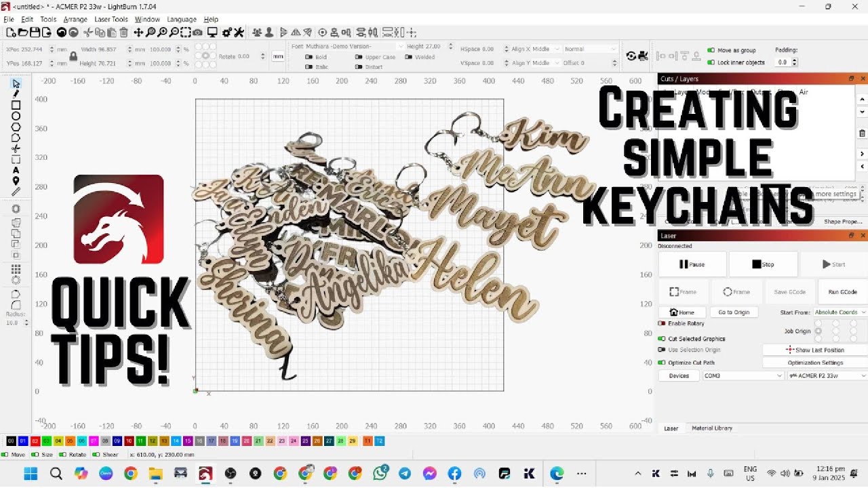Toggle the Upper Case switch
The image size is (868, 488).
[358, 58]
